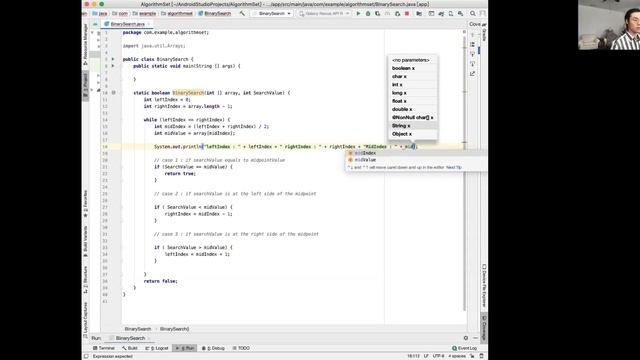Open the Build Variants side tab
This screenshot has height=360, width=640.
pyautogui.click(x=85, y=242)
